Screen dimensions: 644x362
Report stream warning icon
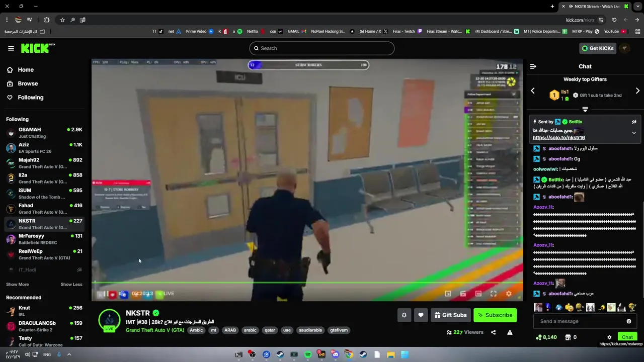tap(510, 332)
